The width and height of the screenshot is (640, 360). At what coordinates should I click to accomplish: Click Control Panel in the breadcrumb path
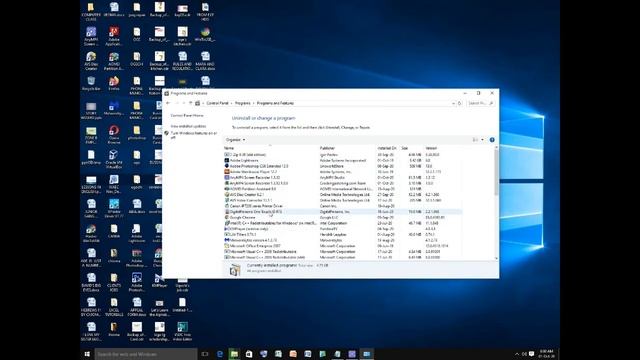217,103
